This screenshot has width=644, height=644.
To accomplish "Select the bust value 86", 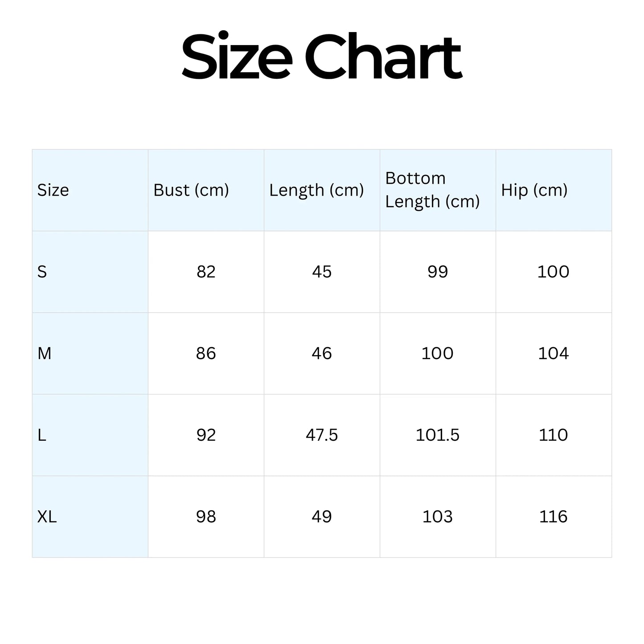I will pos(206,353).
